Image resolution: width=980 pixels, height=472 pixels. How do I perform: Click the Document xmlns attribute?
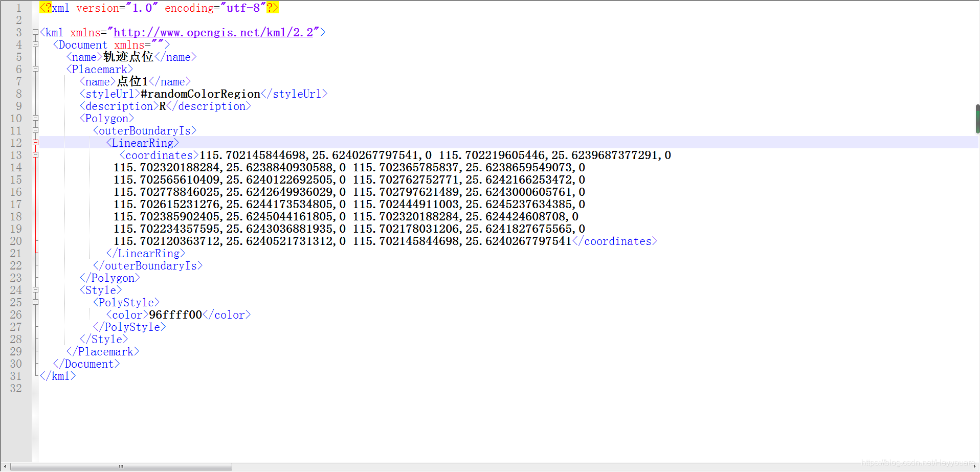139,45
